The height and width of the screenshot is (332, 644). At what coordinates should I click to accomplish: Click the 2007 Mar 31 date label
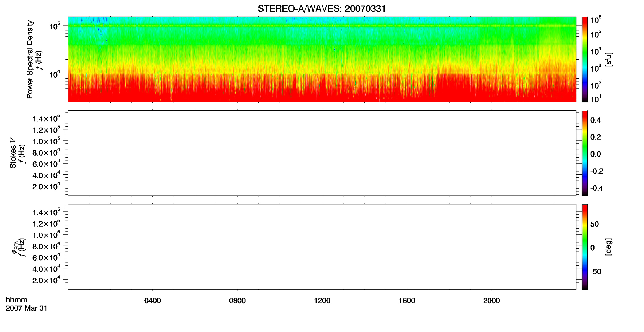[26, 308]
